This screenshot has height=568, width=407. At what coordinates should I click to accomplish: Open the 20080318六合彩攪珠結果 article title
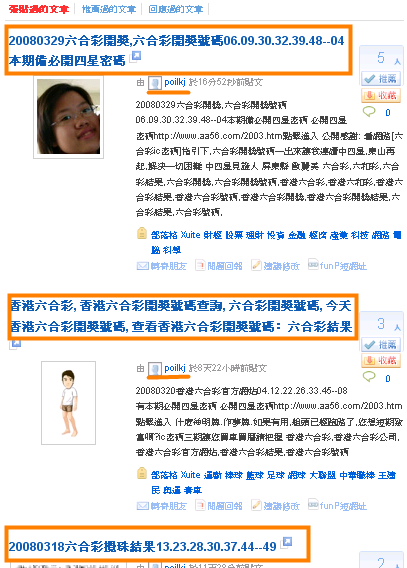click(143, 546)
